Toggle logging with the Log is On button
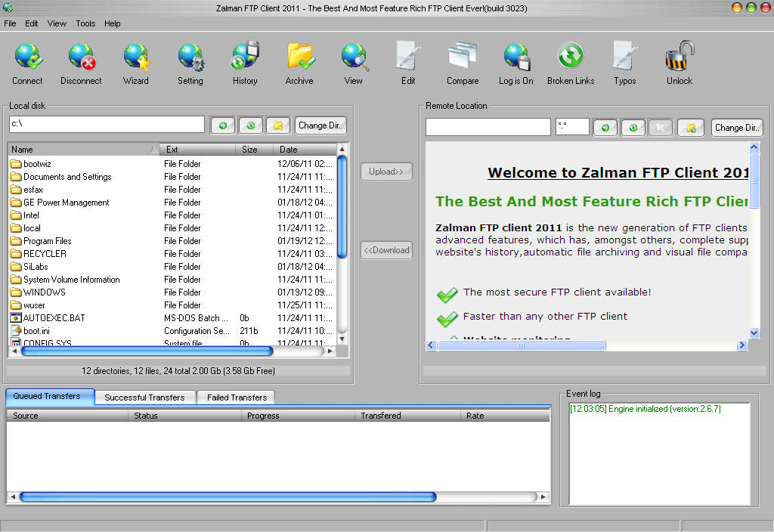The image size is (774, 532). coord(515,57)
